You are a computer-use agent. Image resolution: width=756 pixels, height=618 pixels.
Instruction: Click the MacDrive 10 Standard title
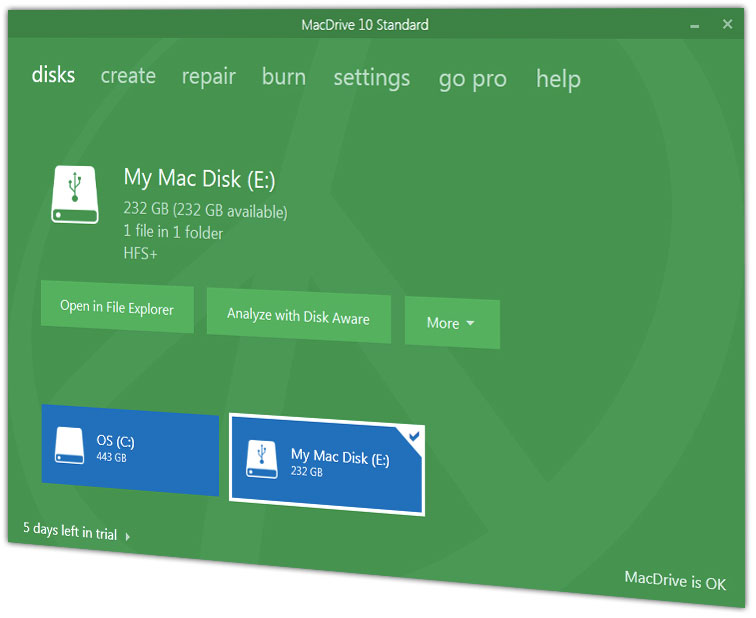click(365, 25)
